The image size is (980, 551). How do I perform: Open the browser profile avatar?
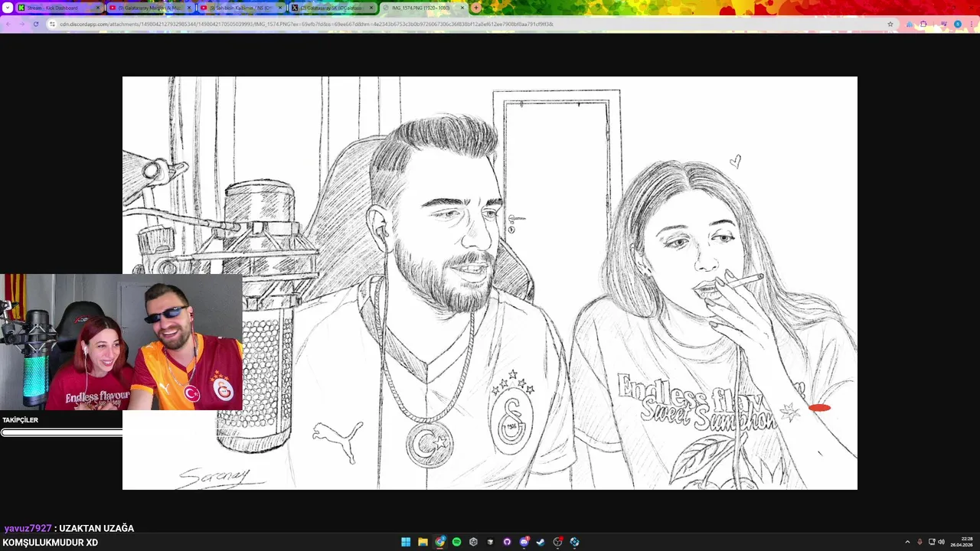957,24
